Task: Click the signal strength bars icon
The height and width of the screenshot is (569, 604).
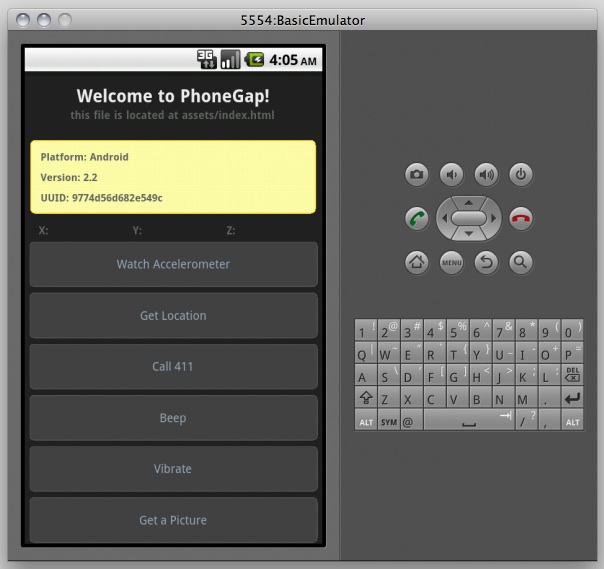Action: [x=230, y=59]
